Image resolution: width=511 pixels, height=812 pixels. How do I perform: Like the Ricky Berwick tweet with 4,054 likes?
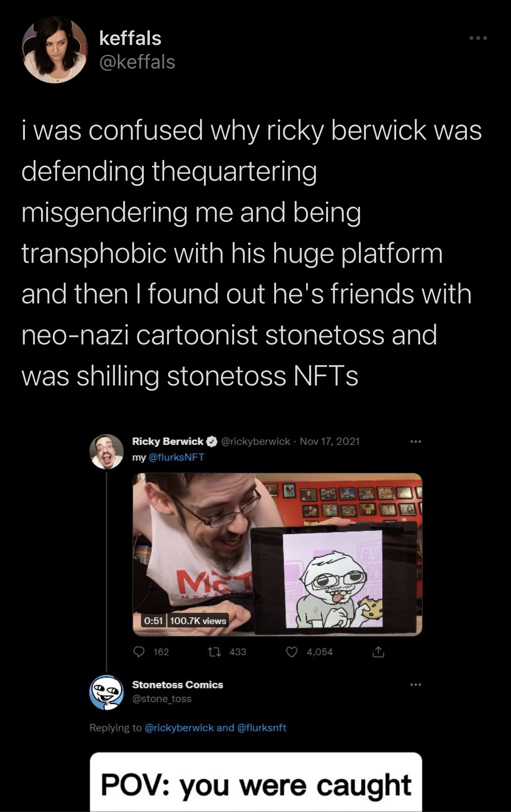click(291, 652)
